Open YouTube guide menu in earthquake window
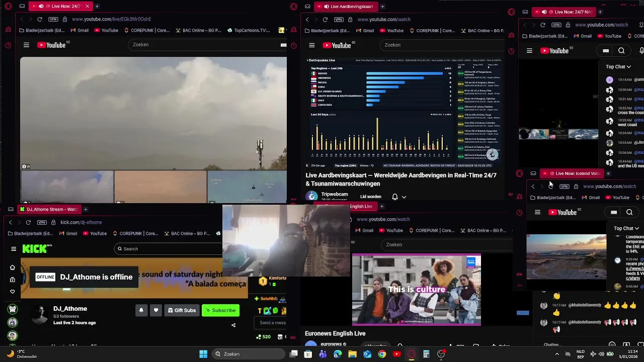The image size is (644, 362). click(312, 45)
